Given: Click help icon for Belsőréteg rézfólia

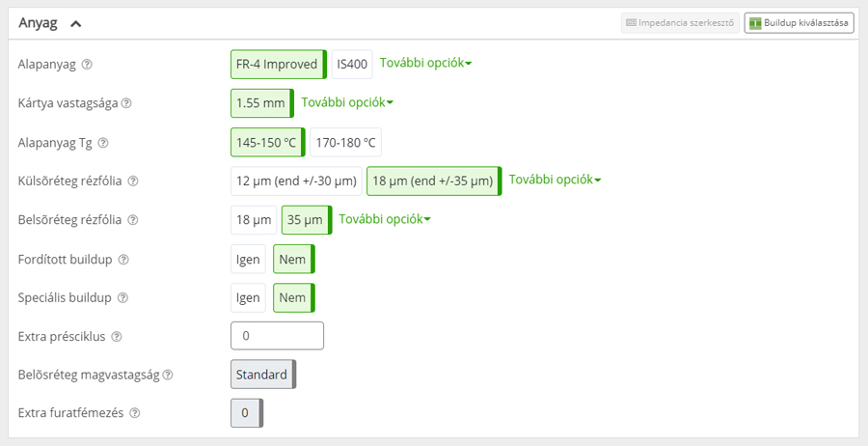Looking at the screenshot, I should 132,220.
